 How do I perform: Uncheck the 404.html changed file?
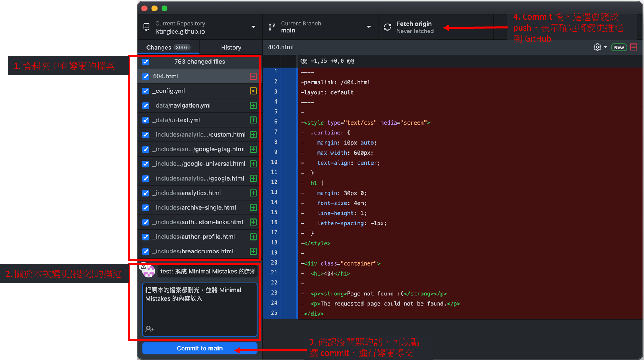145,76
